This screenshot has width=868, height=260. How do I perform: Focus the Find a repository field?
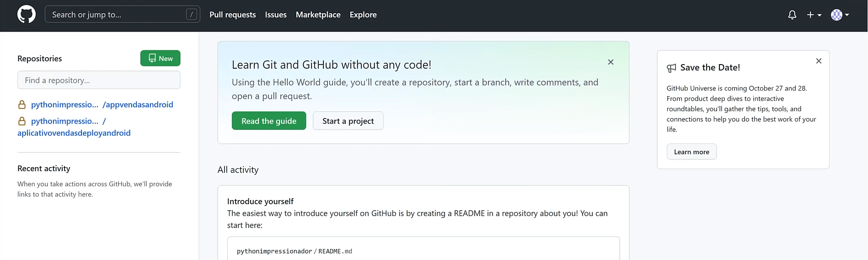[99, 80]
